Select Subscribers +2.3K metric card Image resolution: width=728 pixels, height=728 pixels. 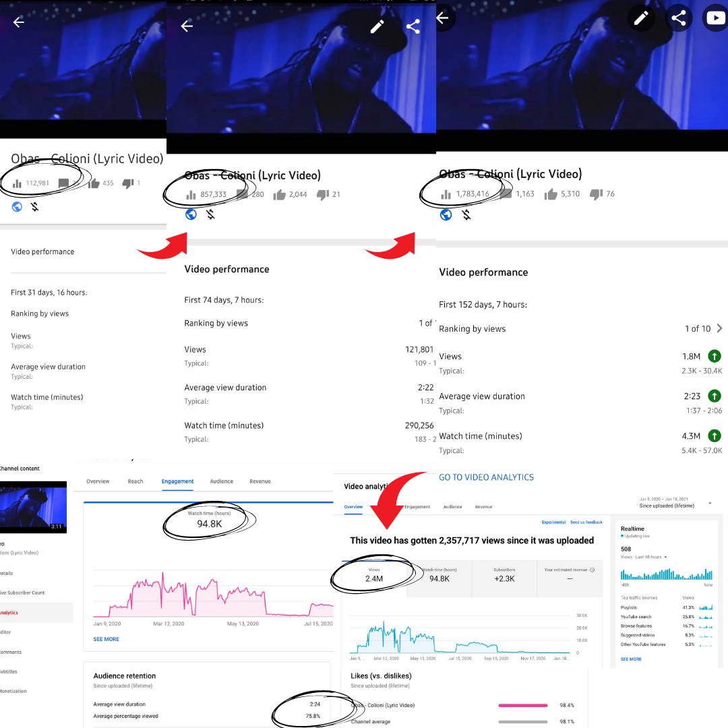tap(504, 578)
